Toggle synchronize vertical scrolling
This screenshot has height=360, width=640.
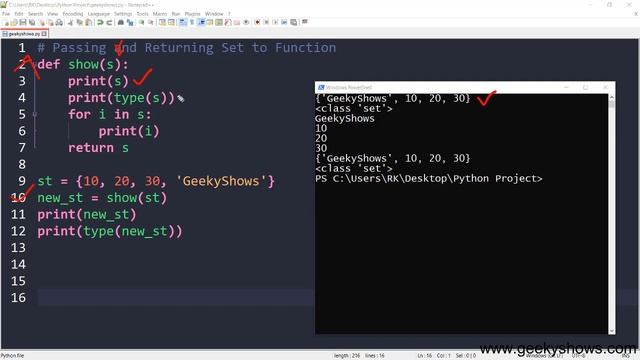click(x=162, y=22)
